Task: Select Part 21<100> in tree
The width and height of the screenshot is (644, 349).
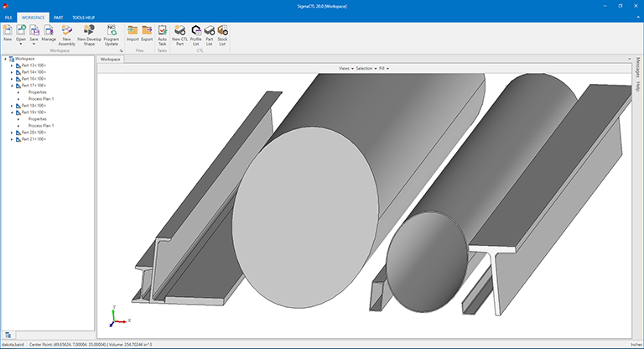Action: click(34, 139)
